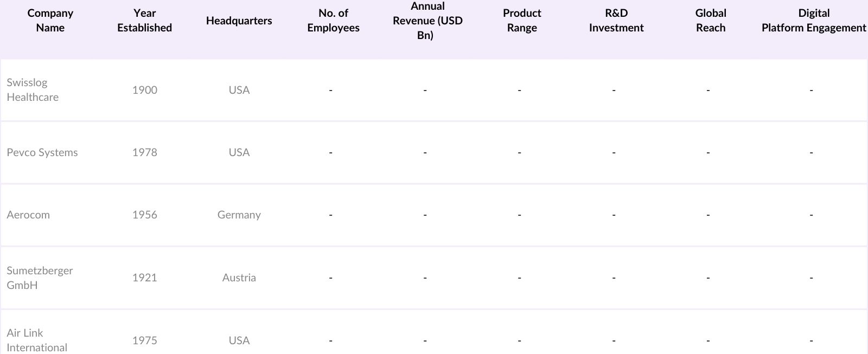868x354 pixels.
Task: Select the Air Link International row name
Action: 37,340
